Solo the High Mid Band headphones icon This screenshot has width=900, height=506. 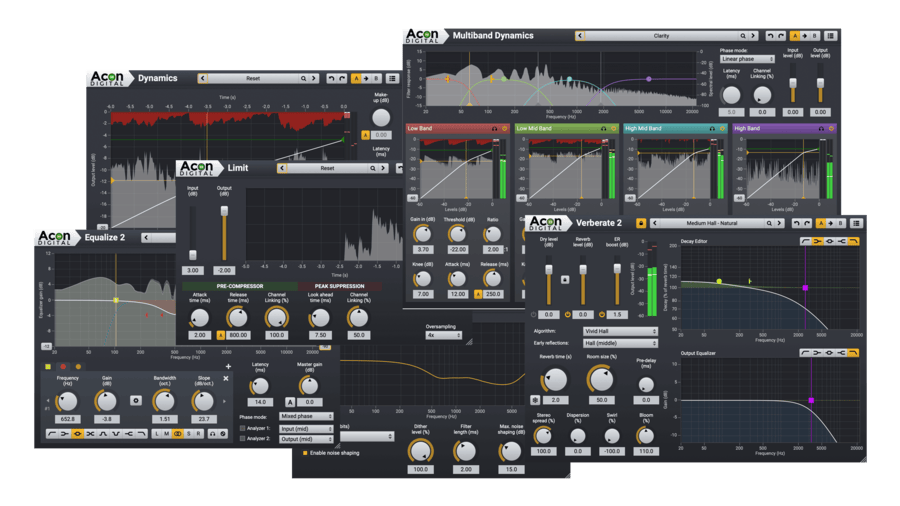point(712,129)
